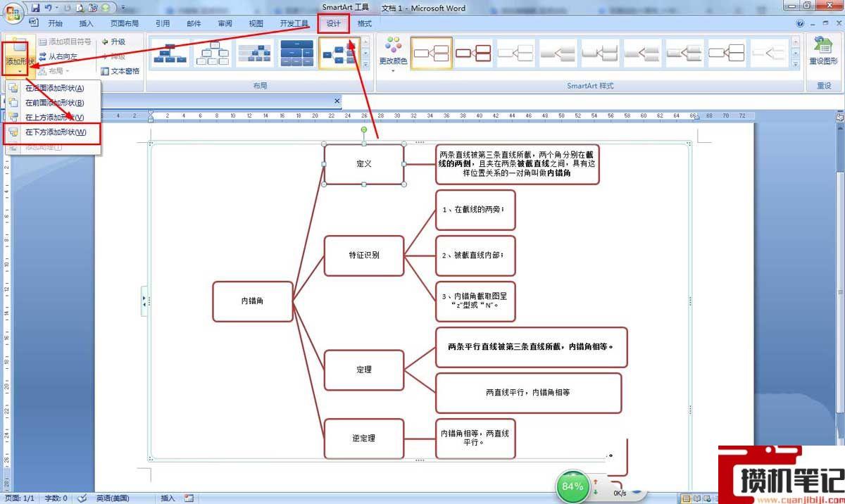
Task: Toggle SmartArt text pane side arrow tab
Action: pos(144,301)
